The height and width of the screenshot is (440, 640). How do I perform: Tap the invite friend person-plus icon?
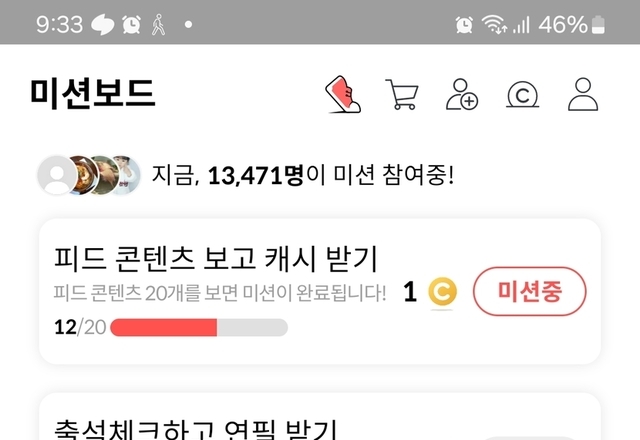tap(462, 94)
